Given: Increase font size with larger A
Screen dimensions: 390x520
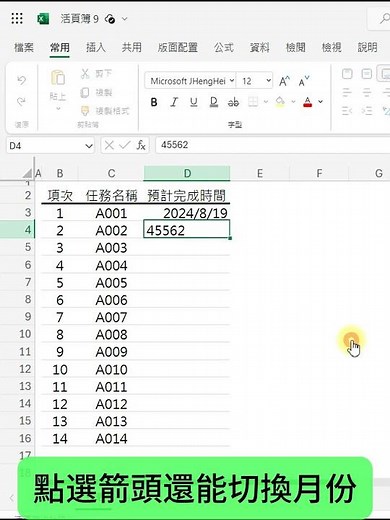Looking at the screenshot, I should [284, 81].
